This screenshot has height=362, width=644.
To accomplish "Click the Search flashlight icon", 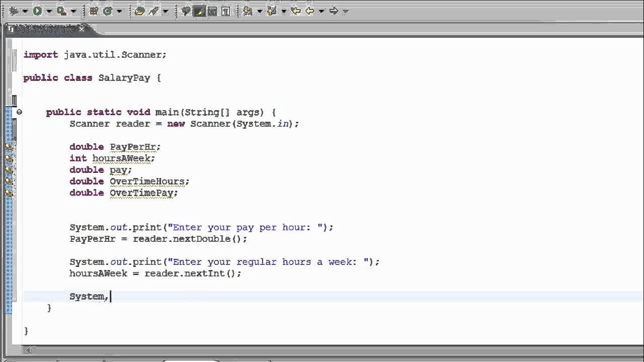I will [x=154, y=11].
